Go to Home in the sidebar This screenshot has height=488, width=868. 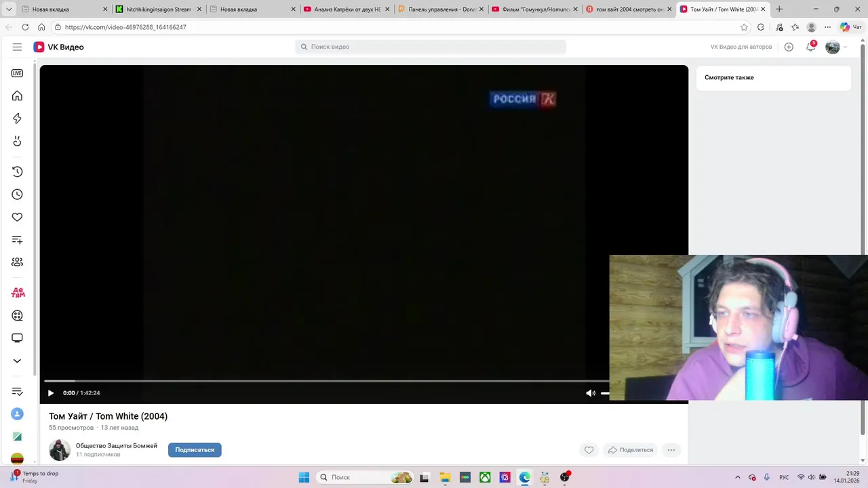point(17,96)
